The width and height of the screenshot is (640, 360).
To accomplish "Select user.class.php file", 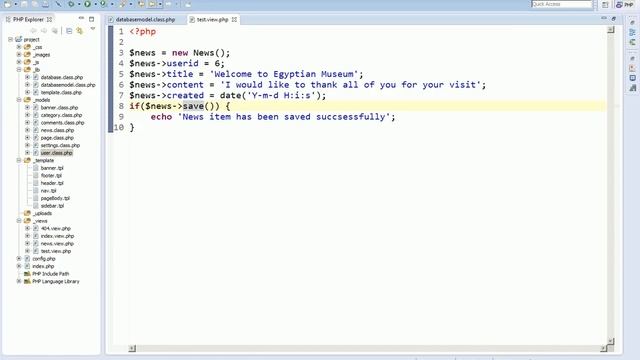I will [x=56, y=153].
